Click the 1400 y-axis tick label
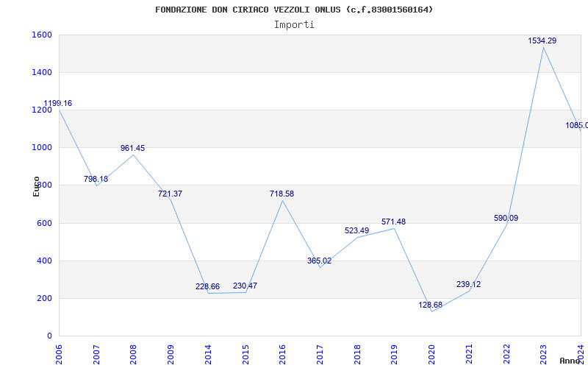The height and width of the screenshot is (368, 588). (x=42, y=72)
